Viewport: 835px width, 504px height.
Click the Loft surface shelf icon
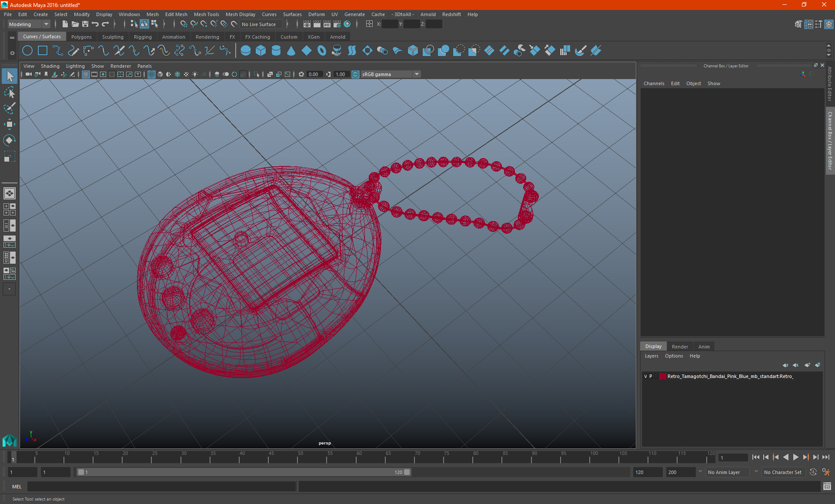352,51
